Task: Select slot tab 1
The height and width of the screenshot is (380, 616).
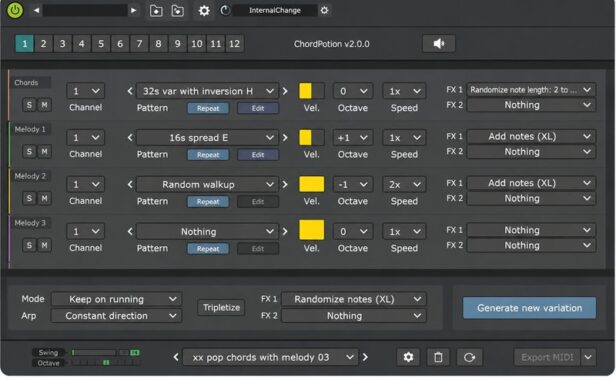Action: pyautogui.click(x=24, y=44)
